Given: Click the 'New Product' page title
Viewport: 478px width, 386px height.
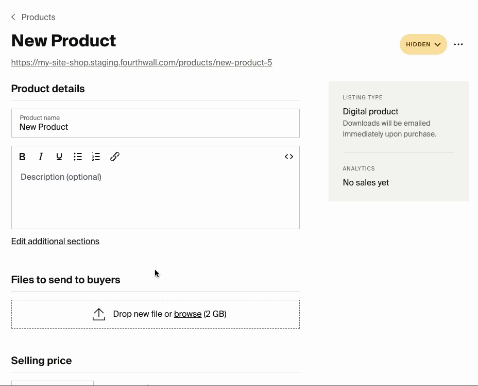Looking at the screenshot, I should click(64, 41).
